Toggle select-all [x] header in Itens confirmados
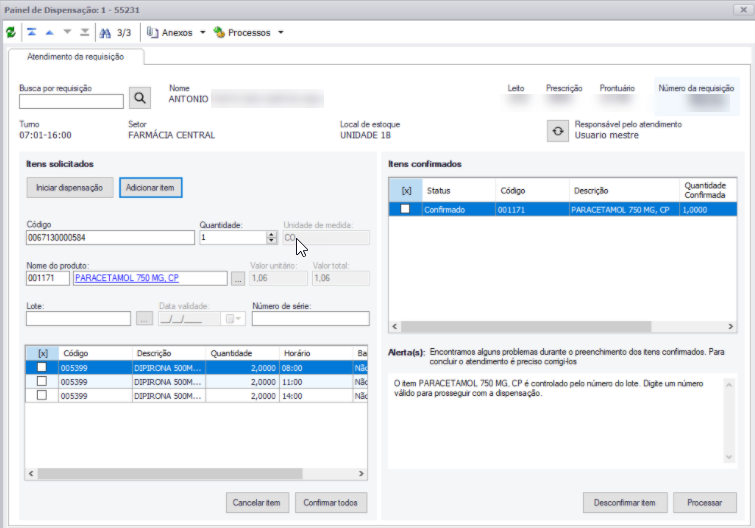The width and height of the screenshot is (755, 528). tap(406, 191)
